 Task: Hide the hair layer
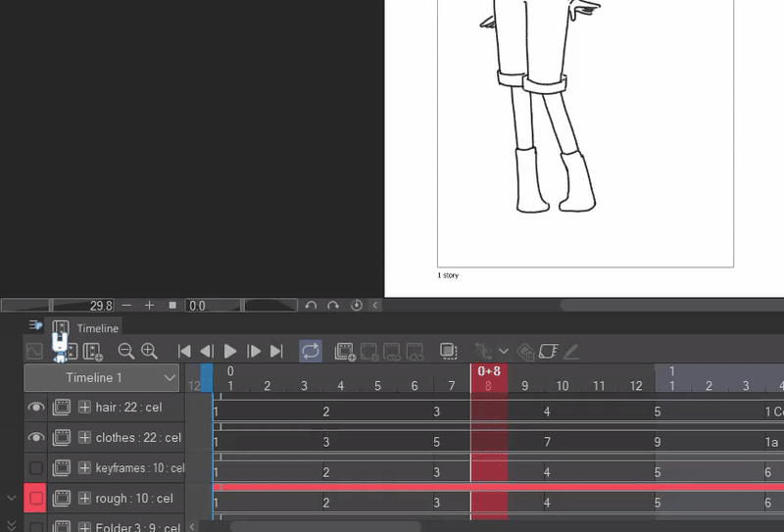(36, 408)
